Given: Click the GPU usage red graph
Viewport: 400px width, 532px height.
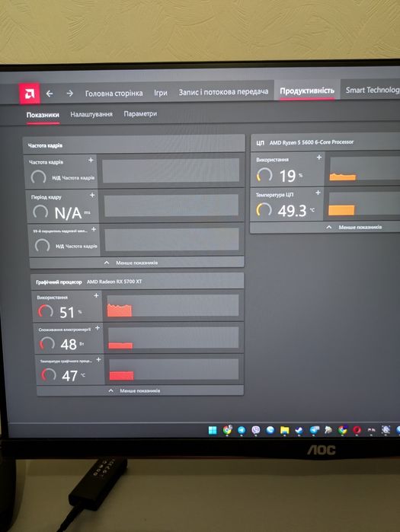Looking at the screenshot, I should pyautogui.click(x=173, y=305).
